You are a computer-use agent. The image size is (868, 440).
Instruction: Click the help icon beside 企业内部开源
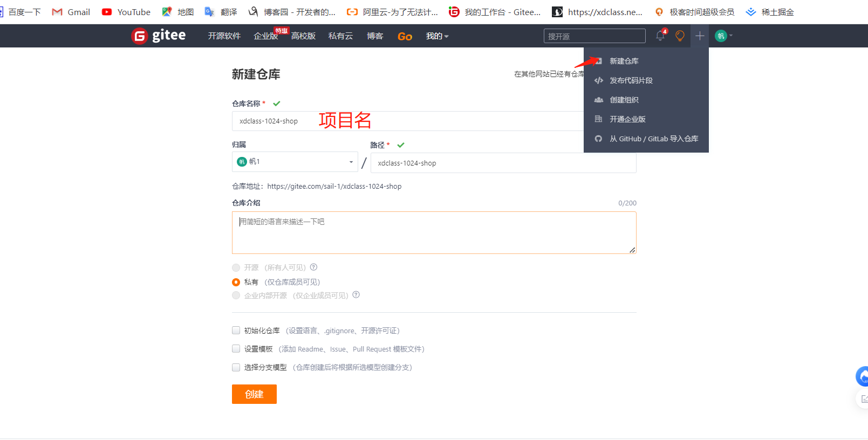pos(356,295)
